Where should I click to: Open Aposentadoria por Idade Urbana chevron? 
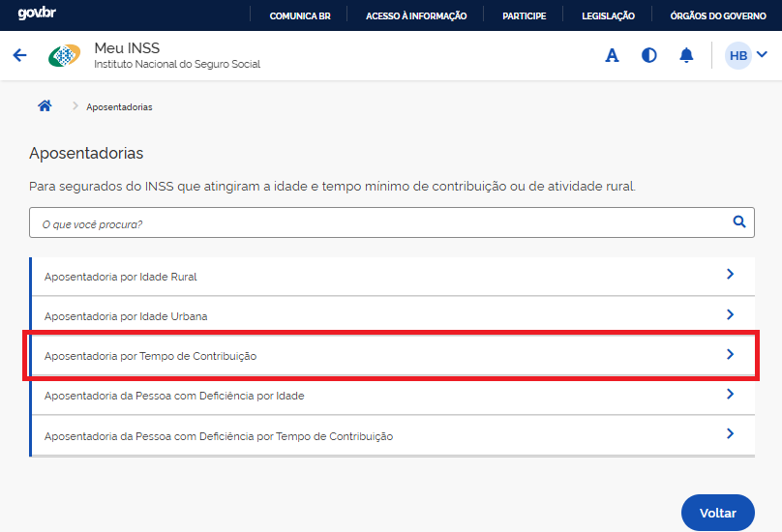coord(730,315)
